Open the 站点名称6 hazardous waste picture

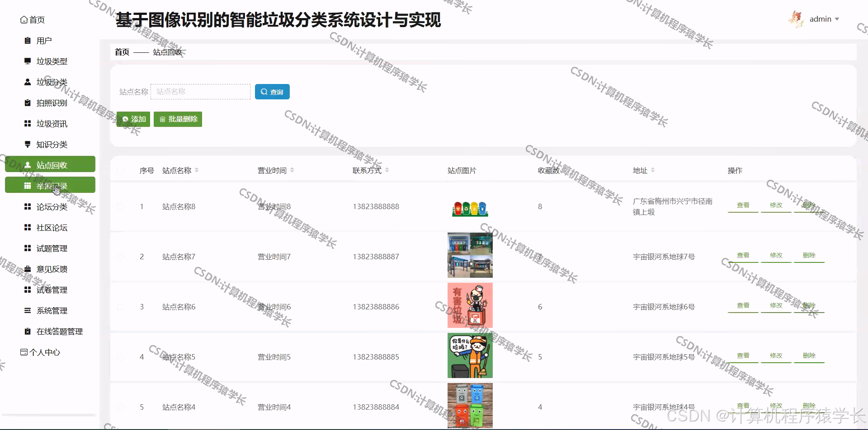pyautogui.click(x=470, y=305)
